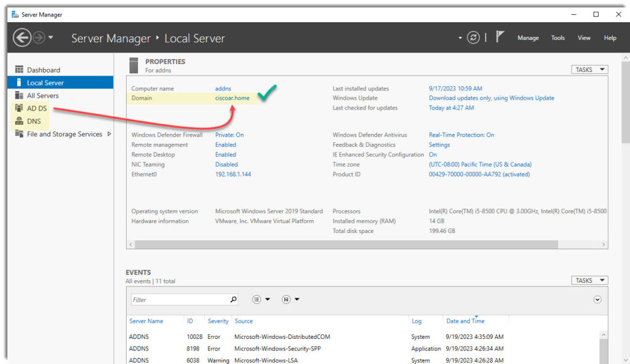
Task: Click the NIC Teaming Disabled link
Action: pos(226,164)
